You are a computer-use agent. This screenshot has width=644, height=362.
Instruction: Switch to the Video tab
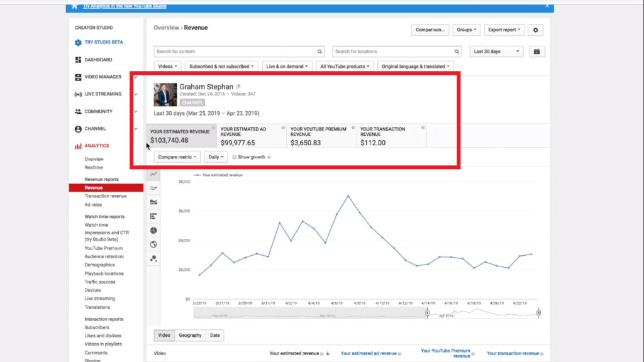tap(164, 336)
